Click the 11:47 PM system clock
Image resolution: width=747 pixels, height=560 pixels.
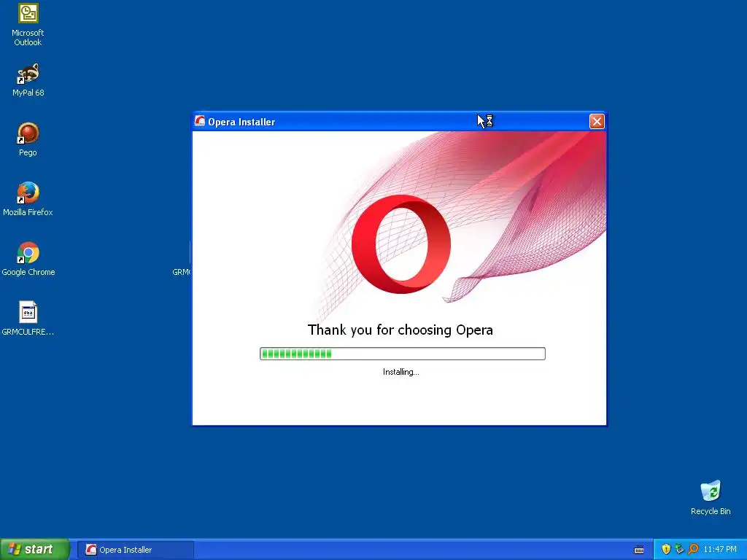tap(720, 550)
